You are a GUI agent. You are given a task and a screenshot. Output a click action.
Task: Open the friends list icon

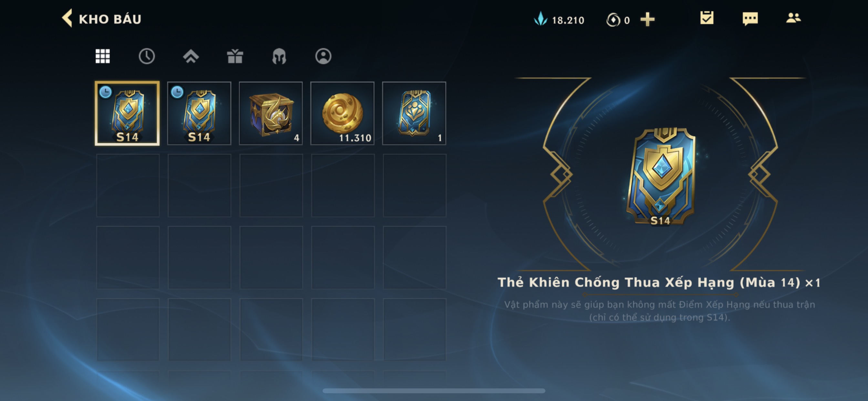click(793, 18)
